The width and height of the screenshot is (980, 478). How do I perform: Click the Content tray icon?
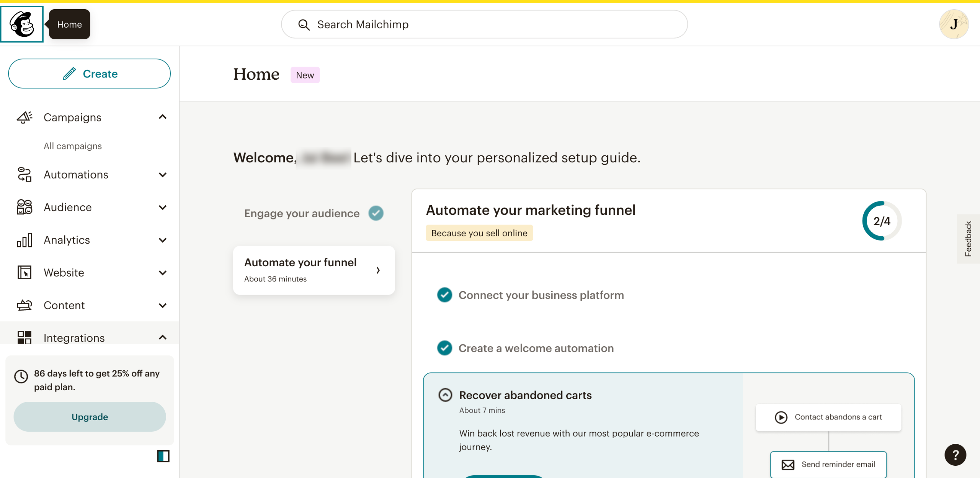click(x=24, y=305)
